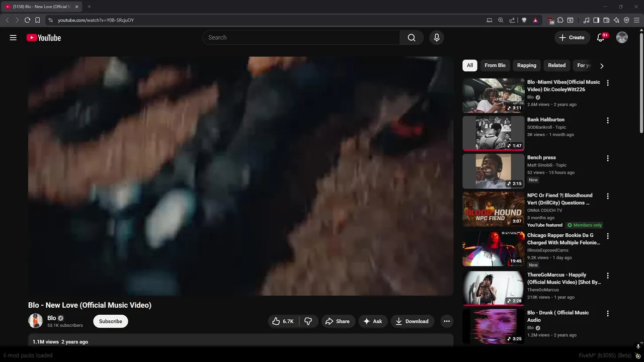Click the Share button
The image size is (644, 362).
click(x=338, y=321)
